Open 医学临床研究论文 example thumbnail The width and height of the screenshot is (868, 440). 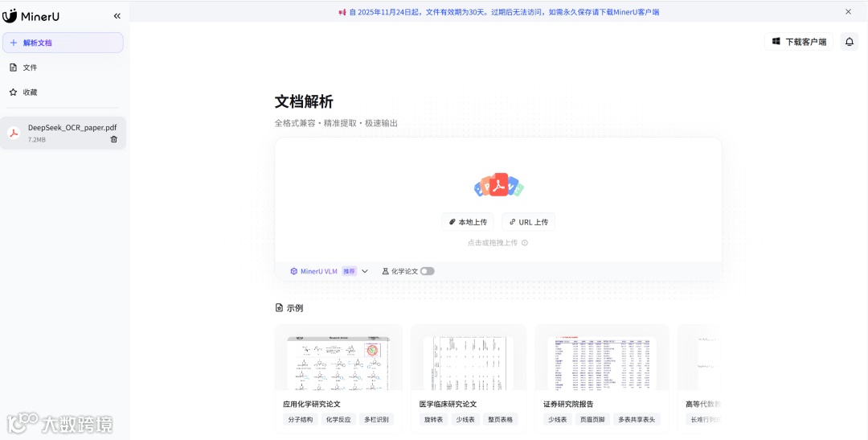click(x=469, y=363)
